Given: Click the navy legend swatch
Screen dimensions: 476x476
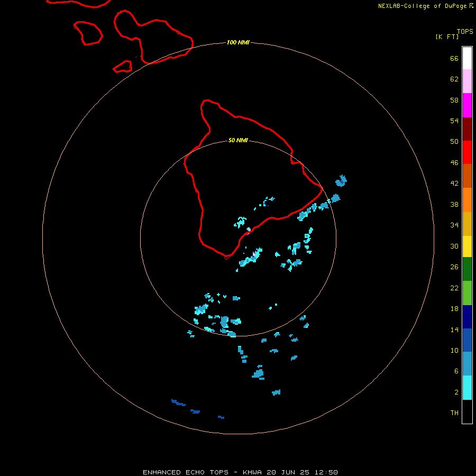Looking at the screenshot, I should (467, 317).
